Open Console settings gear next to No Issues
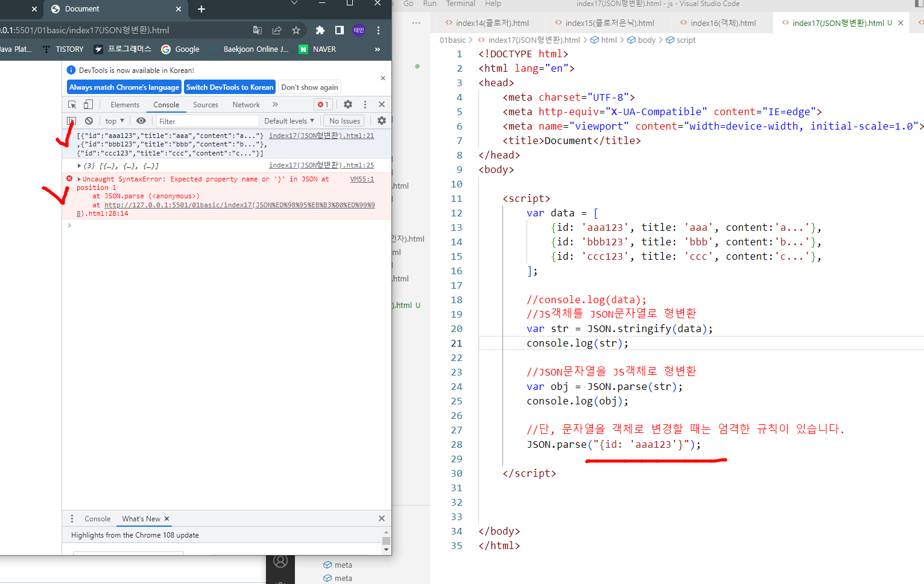The image size is (924, 584). pos(382,121)
